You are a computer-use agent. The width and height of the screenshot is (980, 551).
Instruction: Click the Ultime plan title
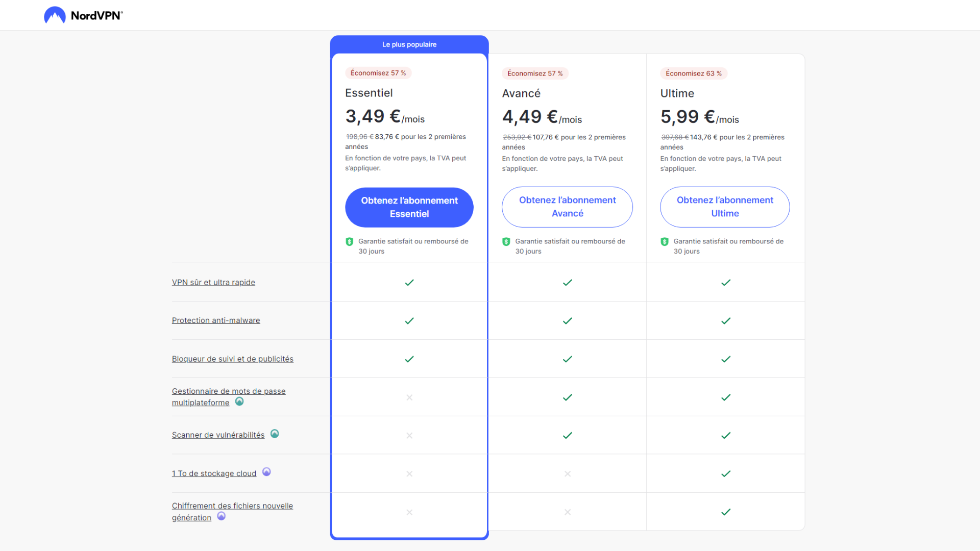(x=677, y=93)
